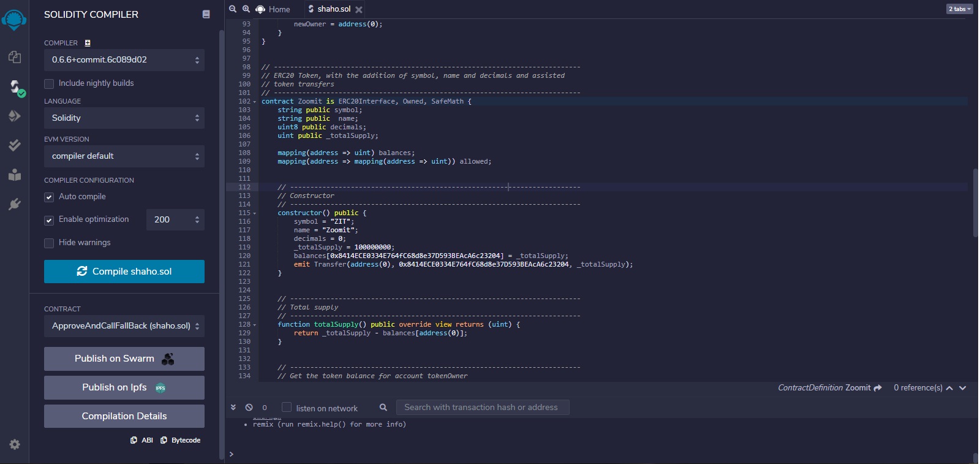Enable the Hide warnings checkbox
This screenshot has height=464, width=980.
[49, 243]
